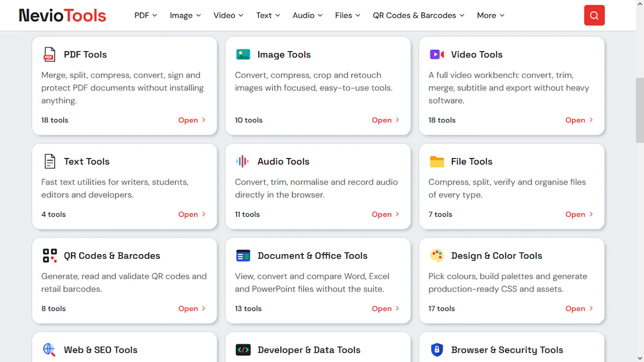Click the Design & Color palette icon

pyautogui.click(x=437, y=255)
